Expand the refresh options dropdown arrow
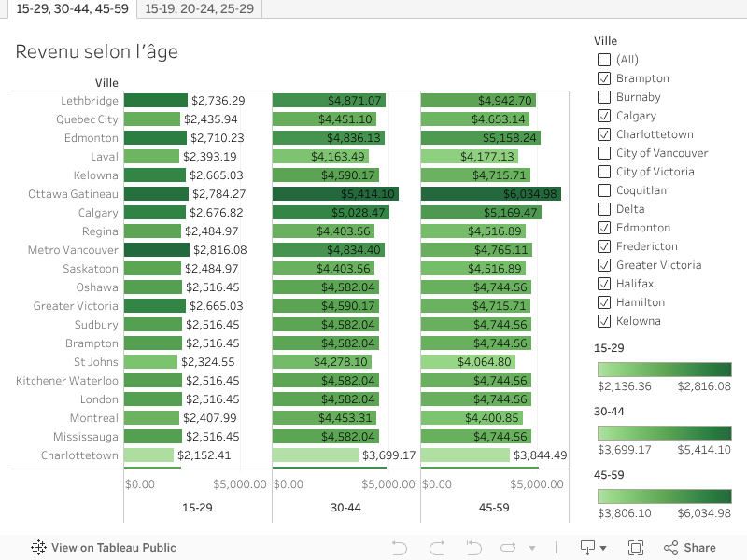Screen dimensions: 747x560 tap(532, 549)
